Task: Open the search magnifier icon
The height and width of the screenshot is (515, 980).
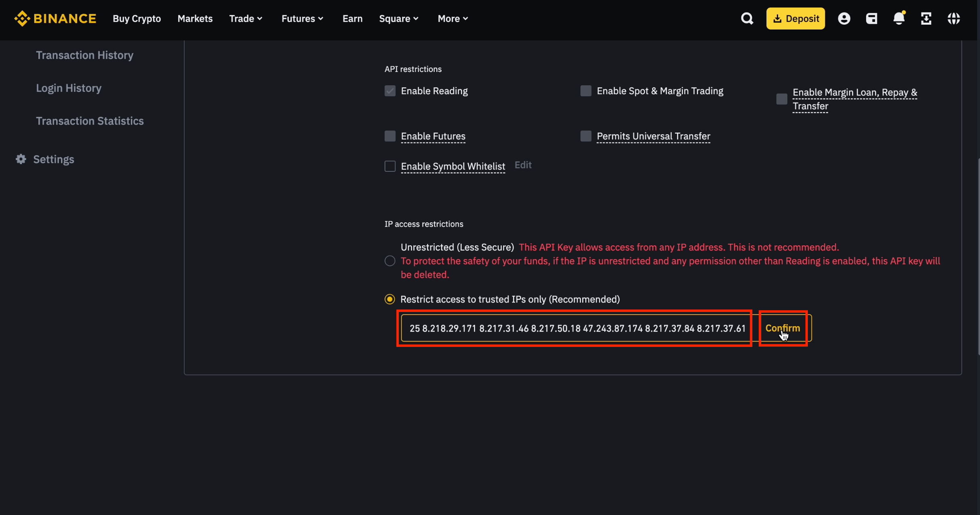Action: tap(747, 19)
